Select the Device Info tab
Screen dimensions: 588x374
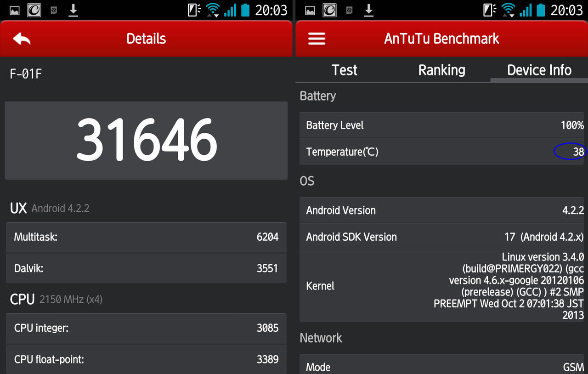539,70
